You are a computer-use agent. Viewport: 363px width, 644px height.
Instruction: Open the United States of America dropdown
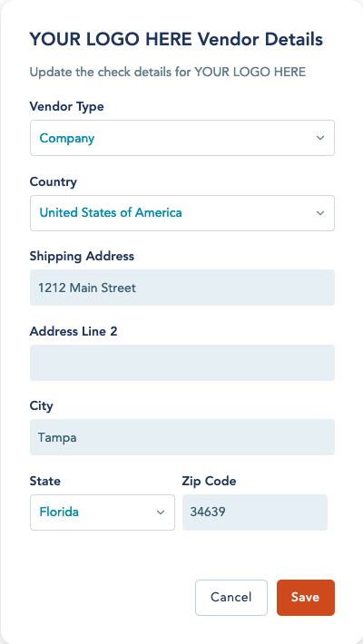pyautogui.click(x=182, y=213)
